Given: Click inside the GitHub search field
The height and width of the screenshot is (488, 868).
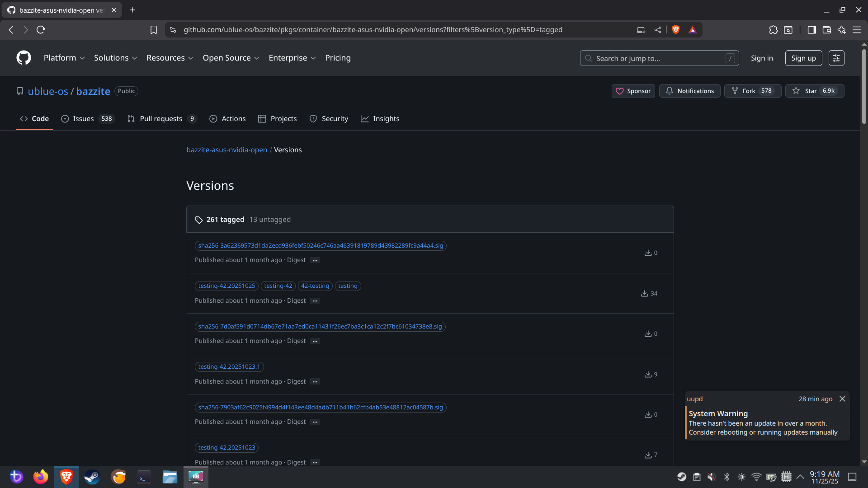Looking at the screenshot, I should (651, 58).
